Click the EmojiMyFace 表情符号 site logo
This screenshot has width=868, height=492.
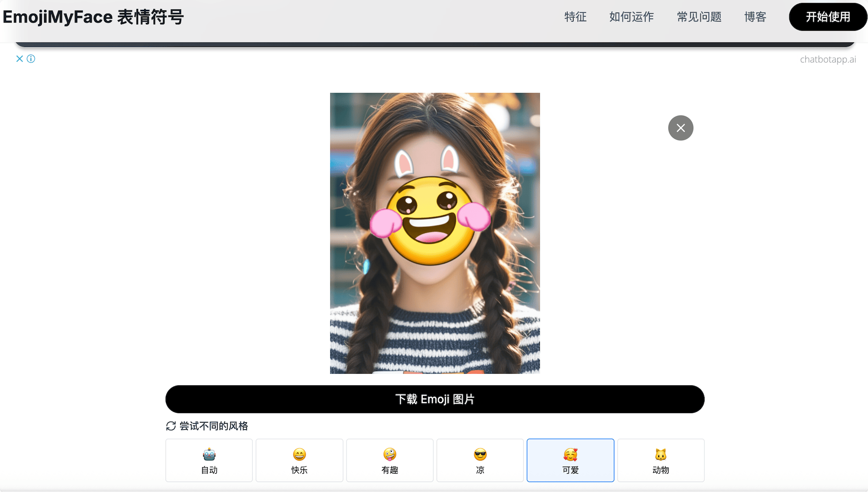(93, 17)
